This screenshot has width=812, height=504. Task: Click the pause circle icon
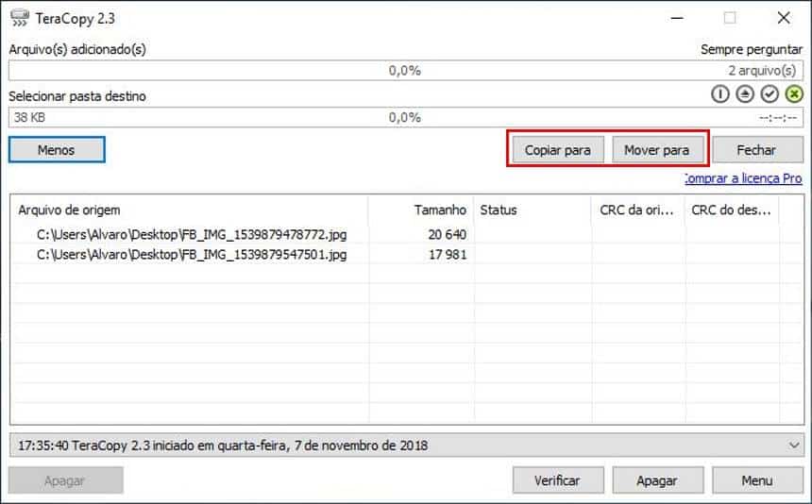point(719,94)
